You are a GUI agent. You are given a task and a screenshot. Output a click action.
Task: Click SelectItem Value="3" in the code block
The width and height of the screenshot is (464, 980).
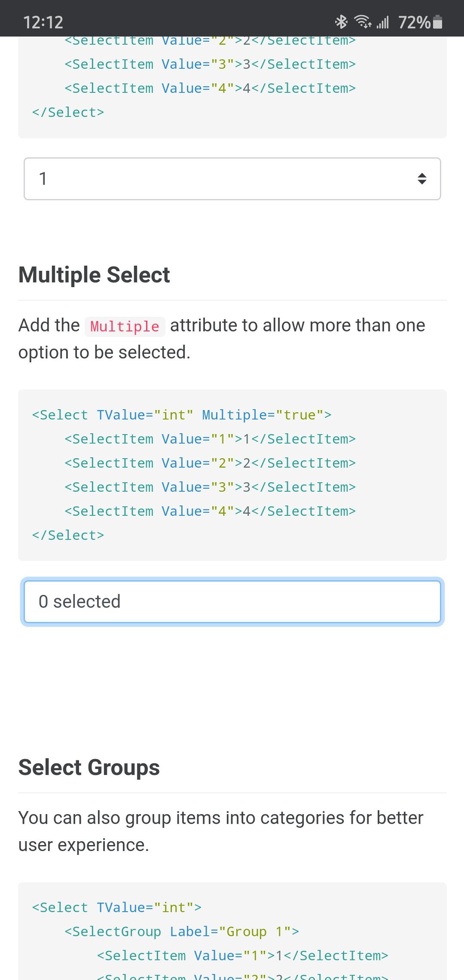(211, 487)
